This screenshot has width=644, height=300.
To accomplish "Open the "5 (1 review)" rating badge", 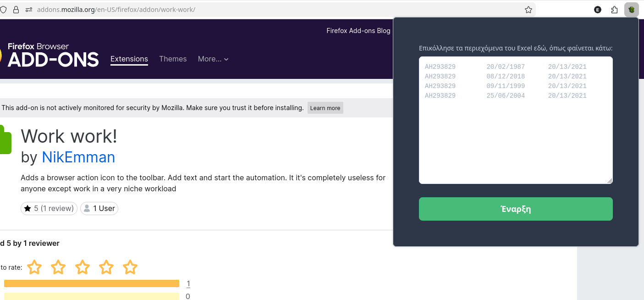I will tap(49, 208).
